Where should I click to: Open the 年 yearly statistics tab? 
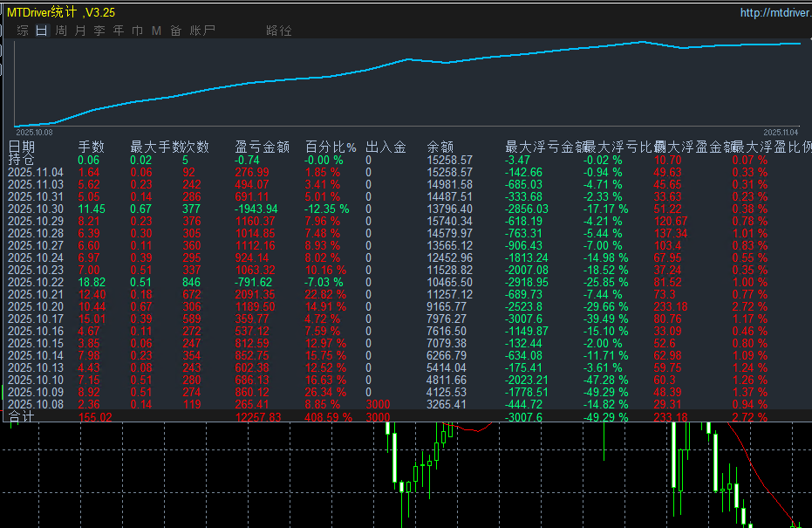pyautogui.click(x=119, y=31)
